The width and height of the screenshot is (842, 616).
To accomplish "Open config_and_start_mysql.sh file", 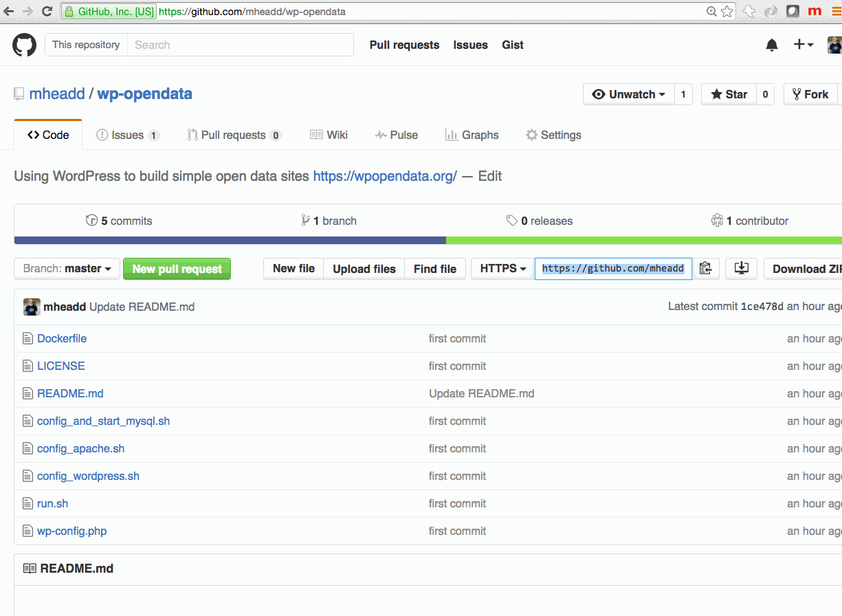I will point(103,421).
